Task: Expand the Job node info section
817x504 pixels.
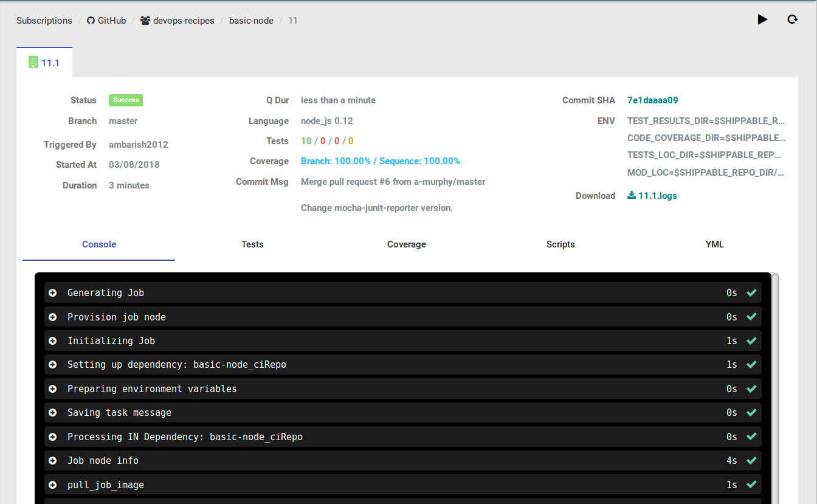Action: click(53, 461)
